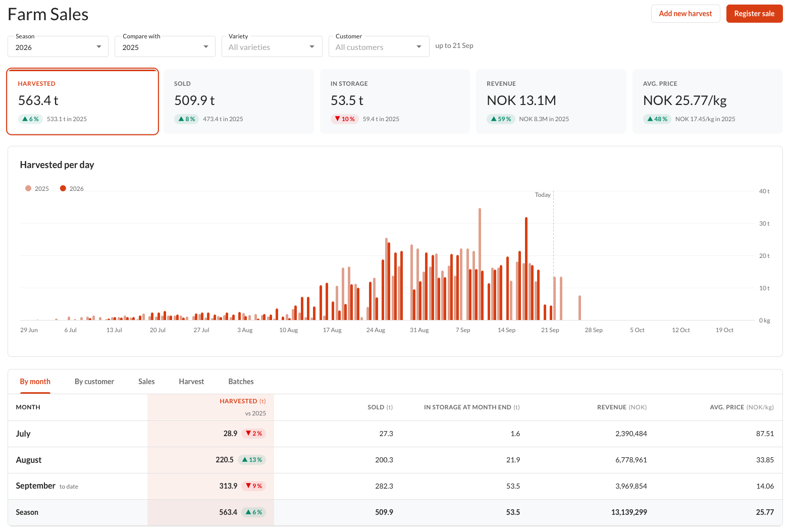The height and width of the screenshot is (532, 790).
Task: Click the August sold value 200.3
Action: click(x=384, y=460)
